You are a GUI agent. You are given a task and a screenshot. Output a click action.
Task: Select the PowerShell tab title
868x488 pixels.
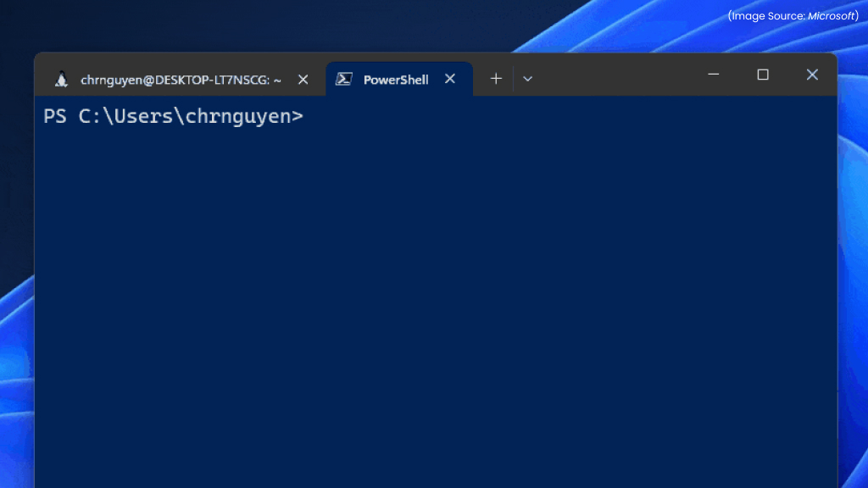pyautogui.click(x=396, y=80)
